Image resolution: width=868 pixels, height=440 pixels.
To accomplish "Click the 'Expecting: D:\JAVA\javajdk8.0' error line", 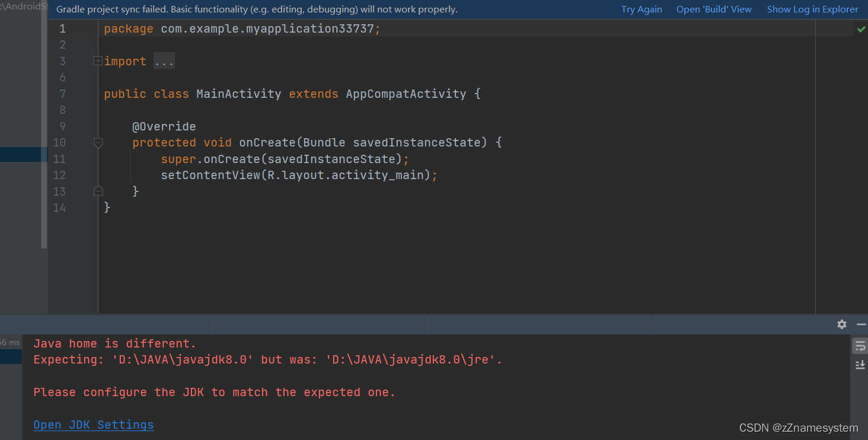I will coord(267,359).
